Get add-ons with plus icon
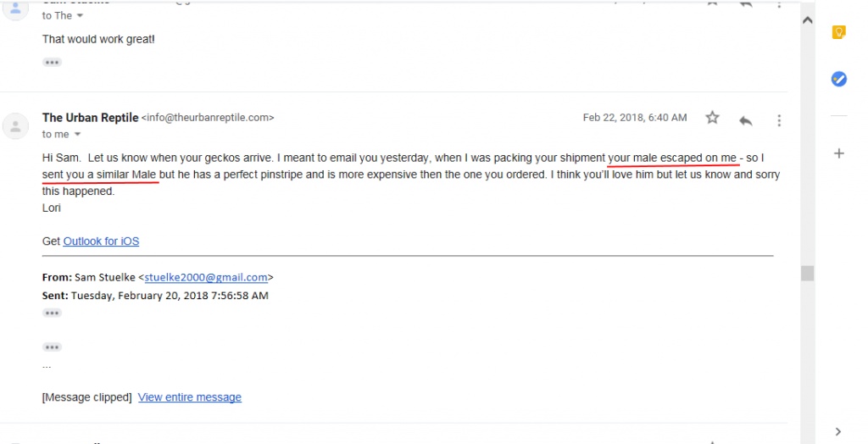 (x=839, y=153)
